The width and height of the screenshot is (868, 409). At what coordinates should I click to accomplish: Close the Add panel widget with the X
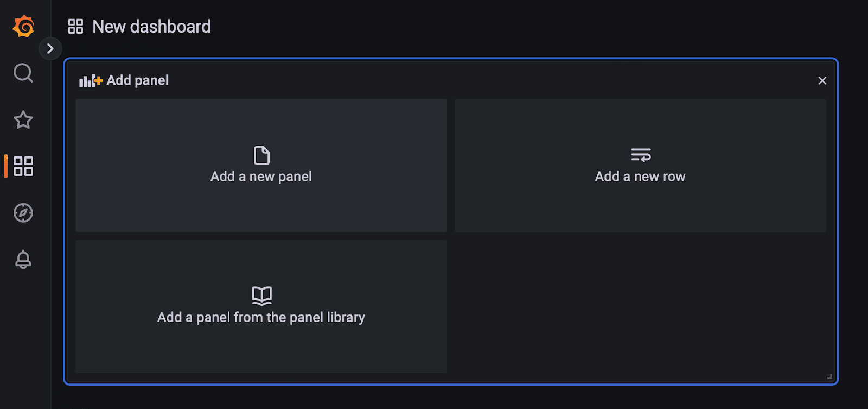tap(822, 80)
